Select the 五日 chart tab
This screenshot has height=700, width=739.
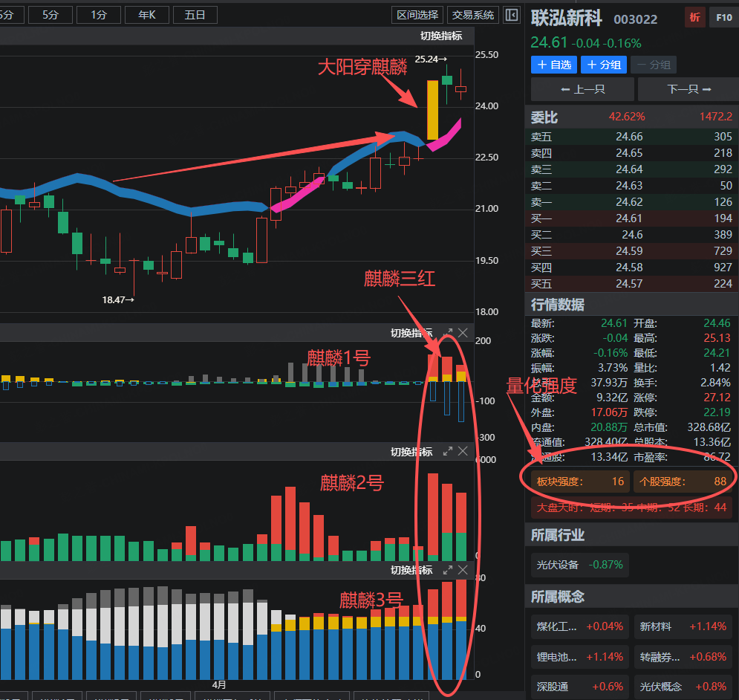click(x=195, y=15)
